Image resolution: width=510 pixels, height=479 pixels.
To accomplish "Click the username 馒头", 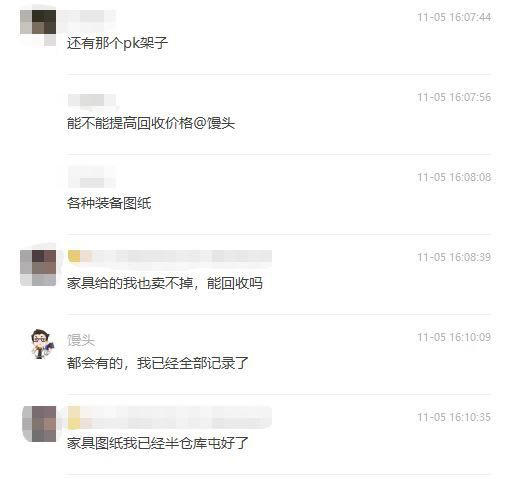I will [x=81, y=340].
